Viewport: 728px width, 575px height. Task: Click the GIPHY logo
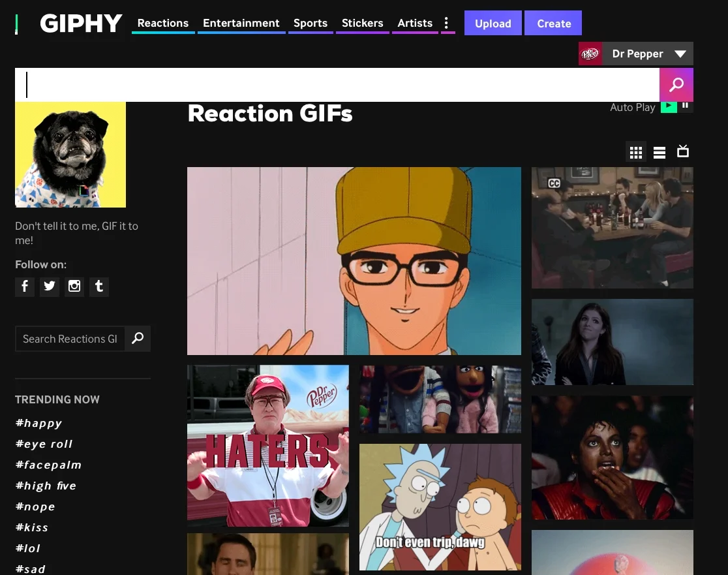click(81, 23)
